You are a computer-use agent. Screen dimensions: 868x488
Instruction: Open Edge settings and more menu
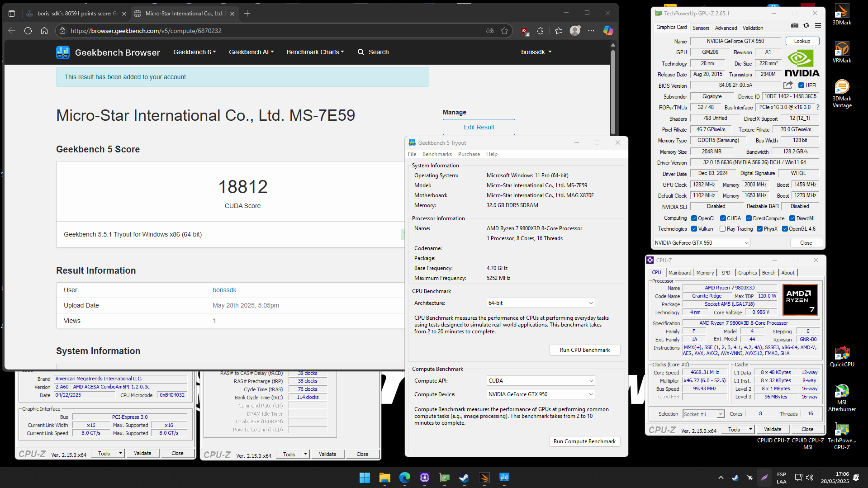coord(591,31)
